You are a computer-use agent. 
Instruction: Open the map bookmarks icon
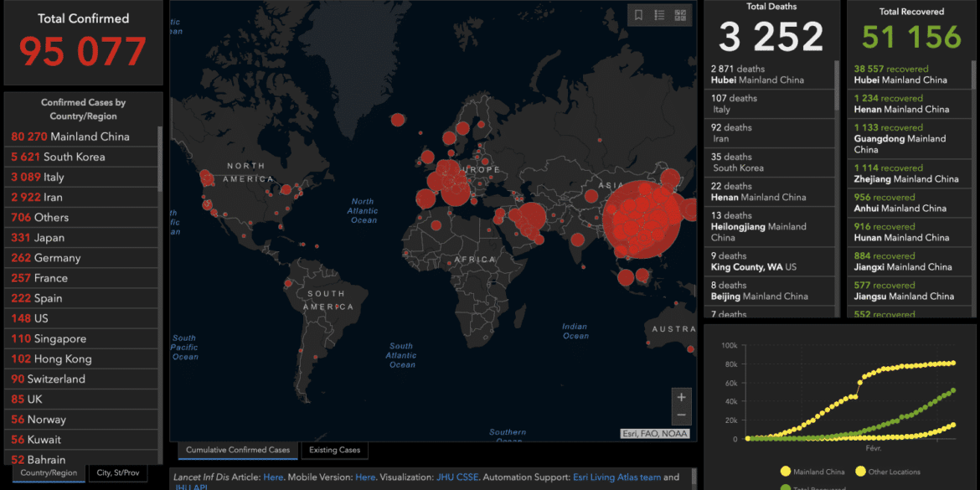tap(638, 15)
